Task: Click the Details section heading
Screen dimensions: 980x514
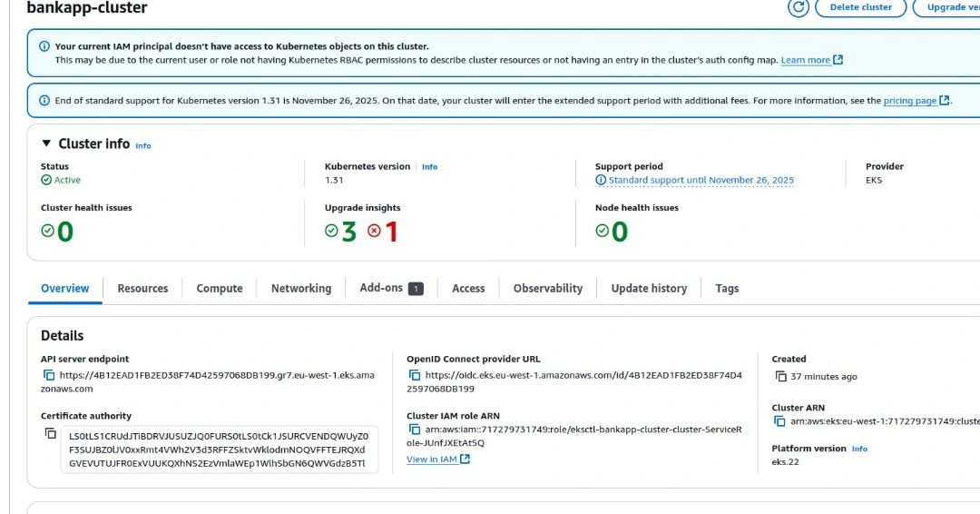Action: (62, 336)
